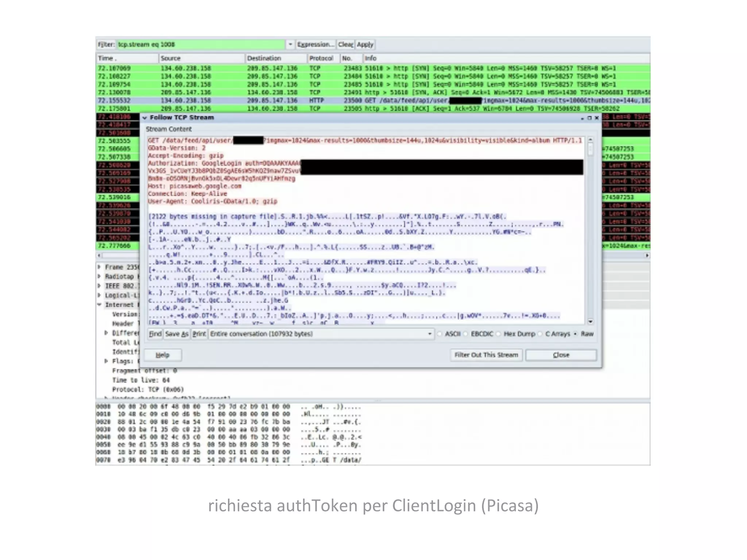
Task: Select the Fragment offset: 0 line
Action: pos(145,371)
